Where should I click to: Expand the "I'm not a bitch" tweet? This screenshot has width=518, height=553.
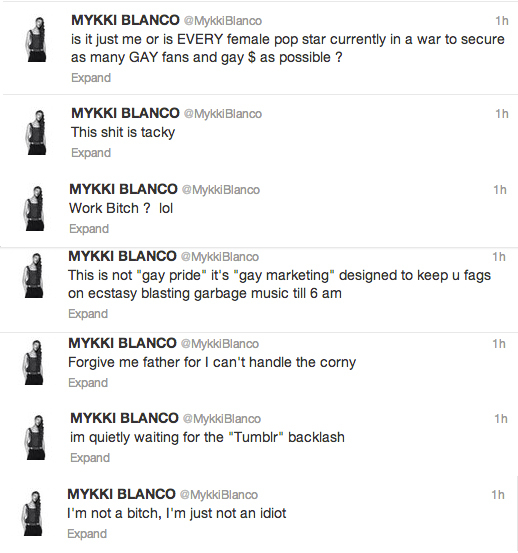click(x=87, y=534)
